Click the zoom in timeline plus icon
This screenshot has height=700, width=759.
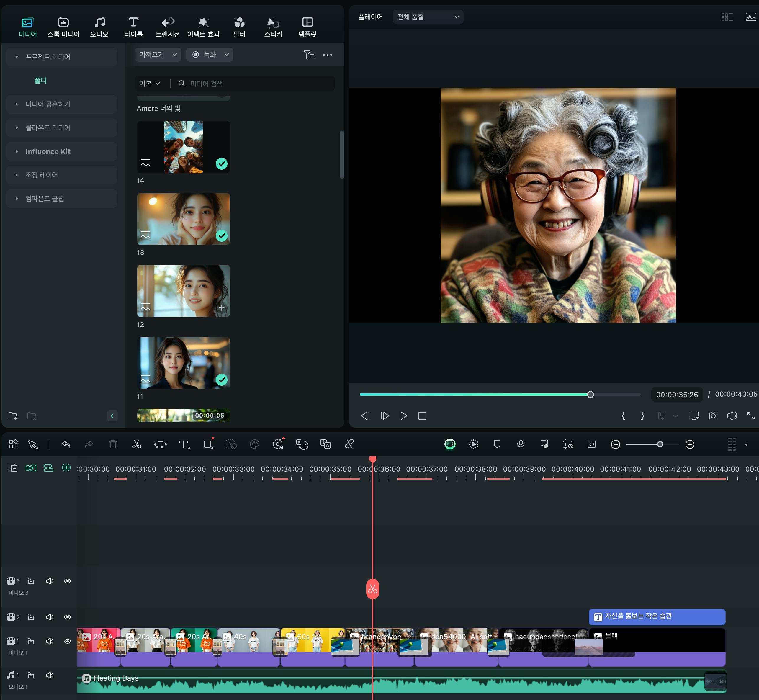pyautogui.click(x=690, y=444)
